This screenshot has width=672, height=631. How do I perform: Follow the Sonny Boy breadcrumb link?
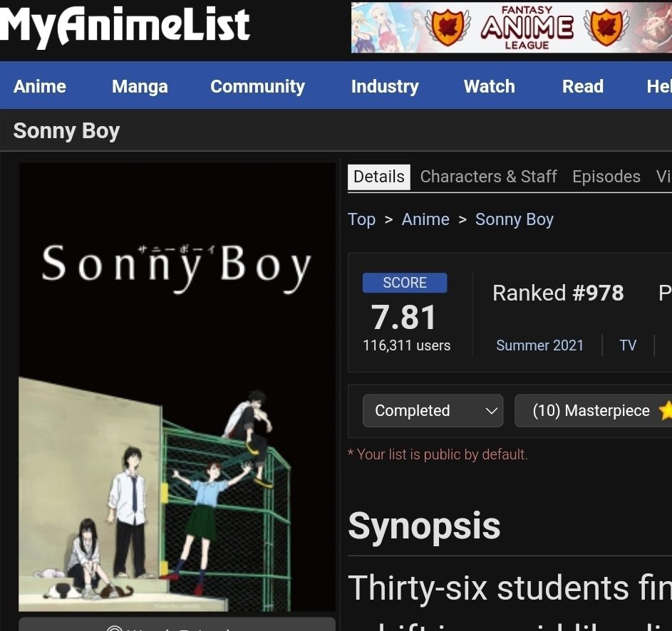click(515, 220)
